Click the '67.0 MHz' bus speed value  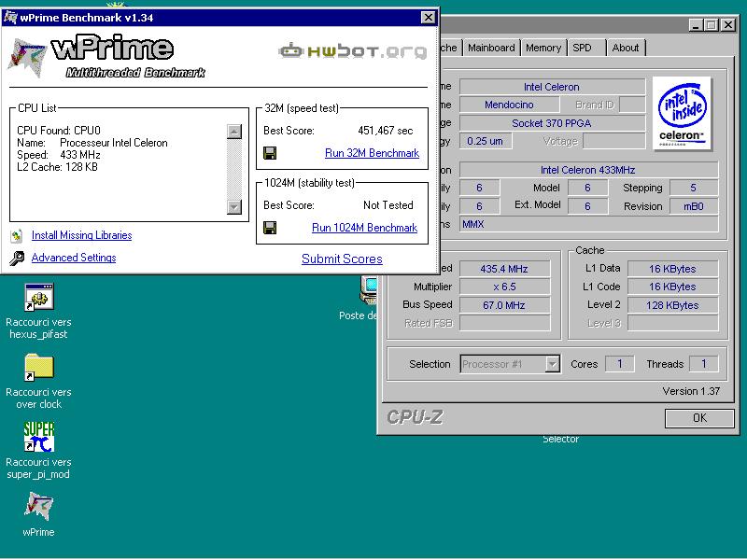[504, 305]
